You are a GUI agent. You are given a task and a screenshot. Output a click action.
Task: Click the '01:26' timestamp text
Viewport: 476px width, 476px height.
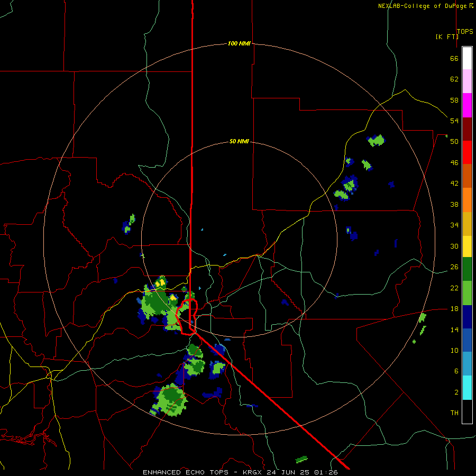326,472
